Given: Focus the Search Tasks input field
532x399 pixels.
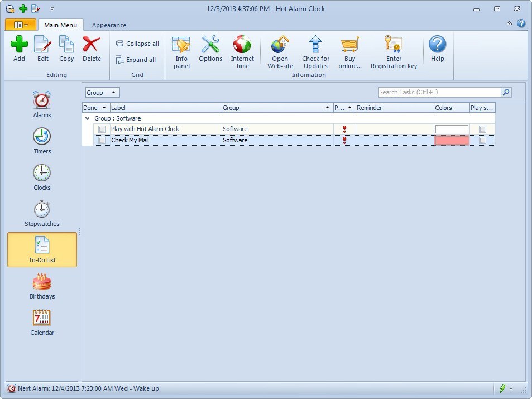Looking at the screenshot, I should (x=439, y=93).
